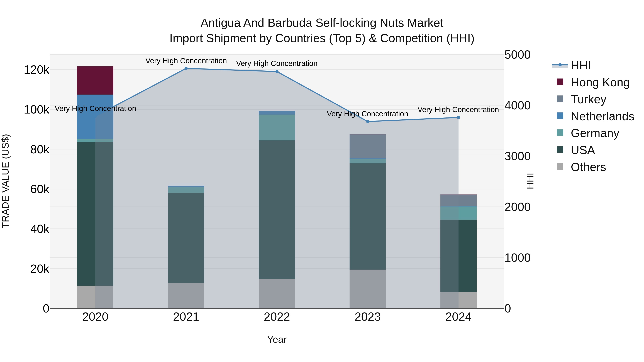644x362 pixels.
Task: Click the Others segment of 2021 bar
Action: click(186, 296)
